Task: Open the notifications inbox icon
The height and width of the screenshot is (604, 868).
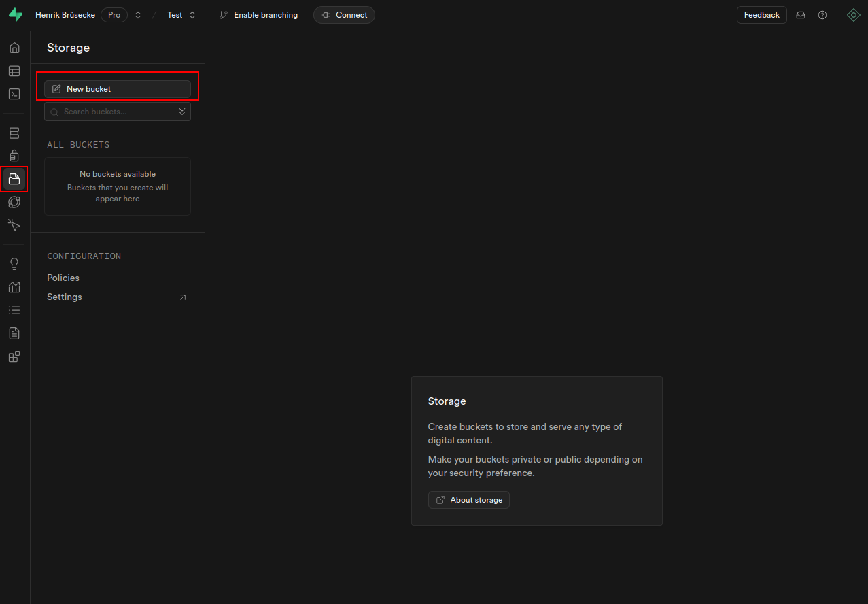Action: (801, 15)
